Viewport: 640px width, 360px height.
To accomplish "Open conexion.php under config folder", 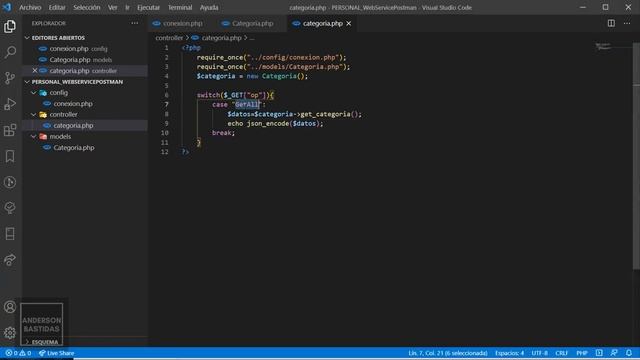I will point(73,104).
